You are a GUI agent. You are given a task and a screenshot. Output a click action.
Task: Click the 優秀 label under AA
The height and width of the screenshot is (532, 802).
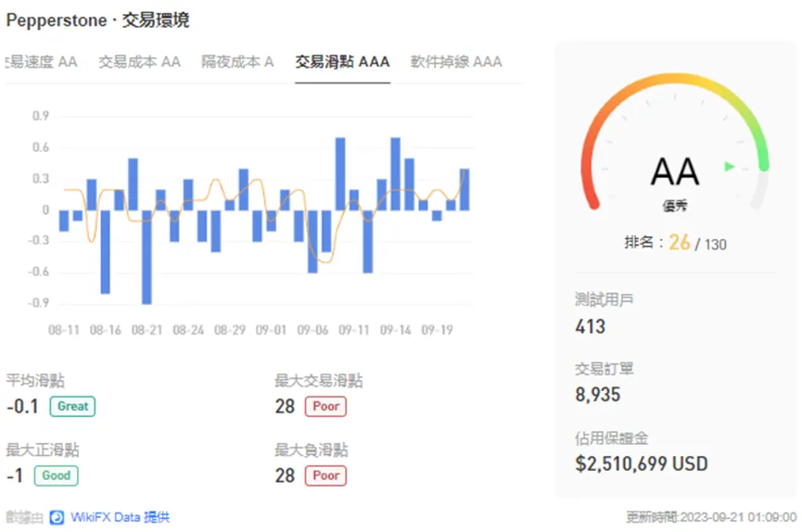(675, 206)
